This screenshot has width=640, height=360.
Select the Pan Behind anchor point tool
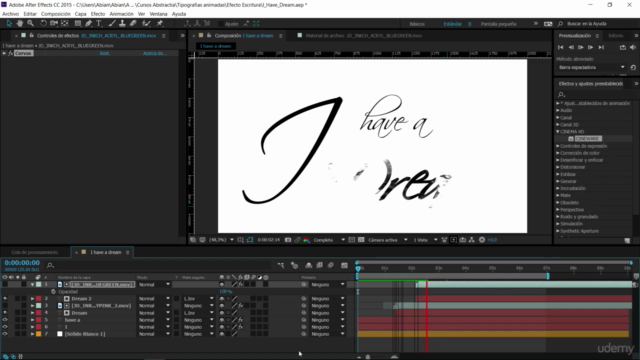coord(64,24)
